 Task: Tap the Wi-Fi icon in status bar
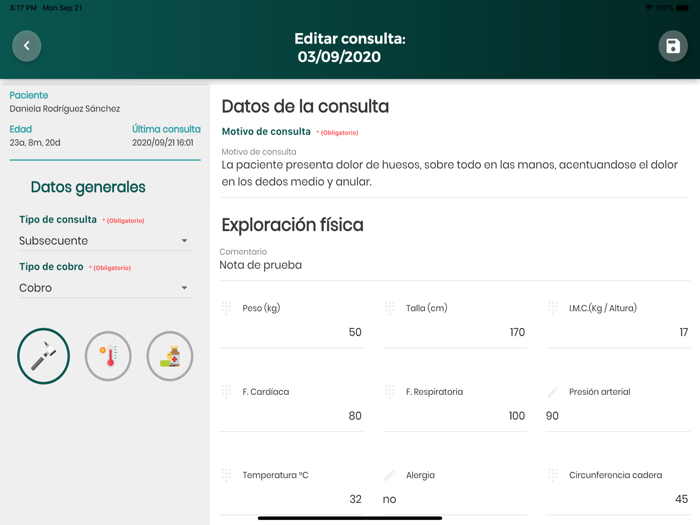pos(649,8)
